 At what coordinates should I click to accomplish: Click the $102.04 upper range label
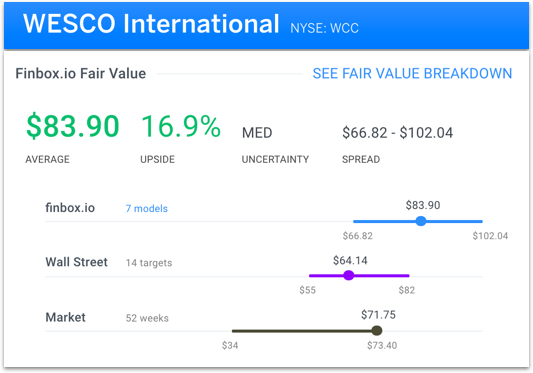tap(490, 236)
